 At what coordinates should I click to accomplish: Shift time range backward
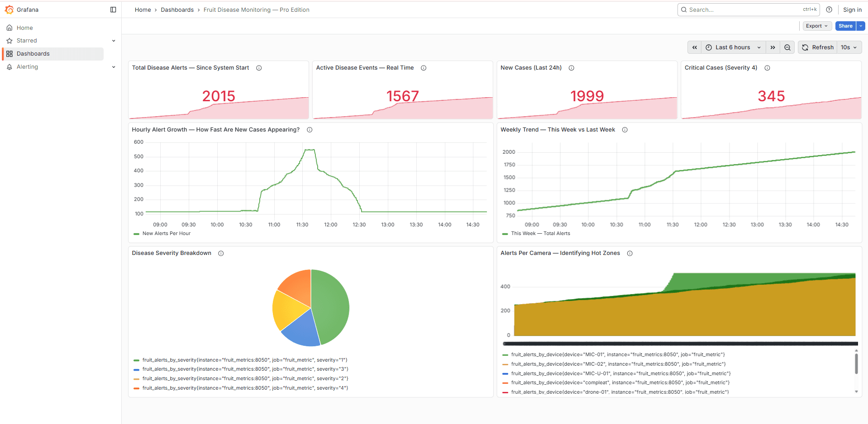pos(695,47)
